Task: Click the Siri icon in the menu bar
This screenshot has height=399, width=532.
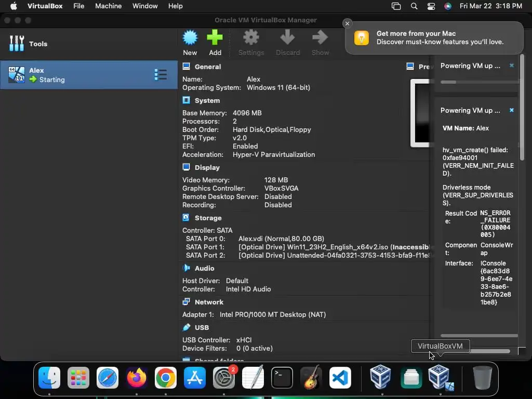Action: pos(448,6)
